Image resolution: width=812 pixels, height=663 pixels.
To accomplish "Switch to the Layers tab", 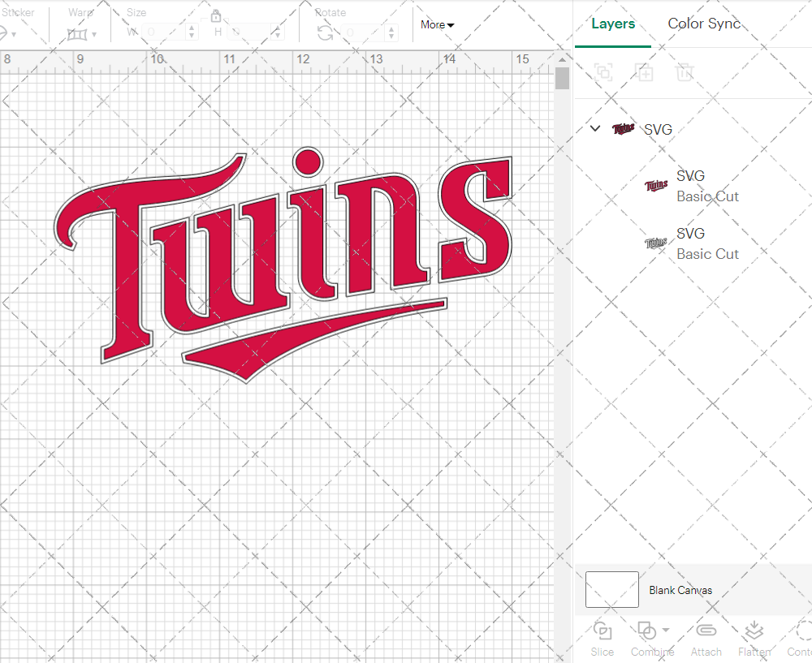I will coord(612,24).
